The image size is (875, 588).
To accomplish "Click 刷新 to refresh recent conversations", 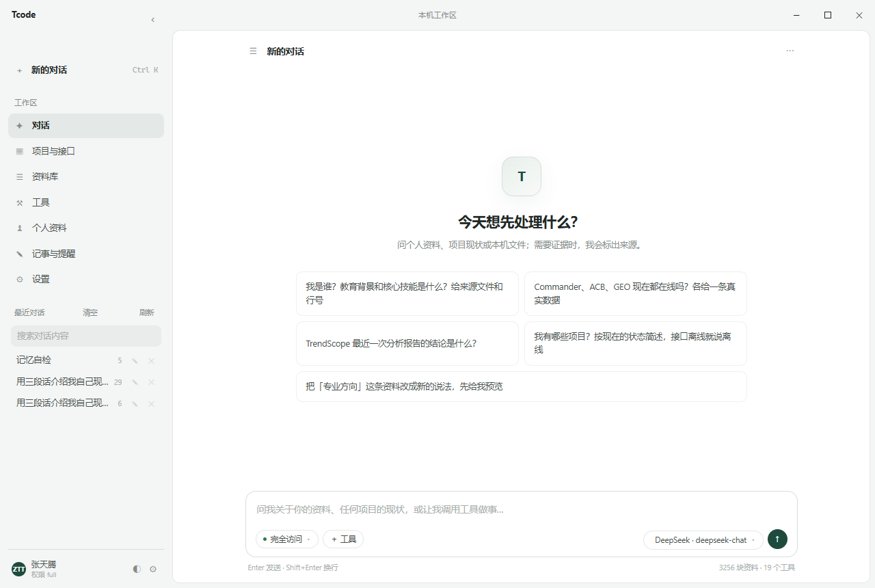I will (147, 312).
